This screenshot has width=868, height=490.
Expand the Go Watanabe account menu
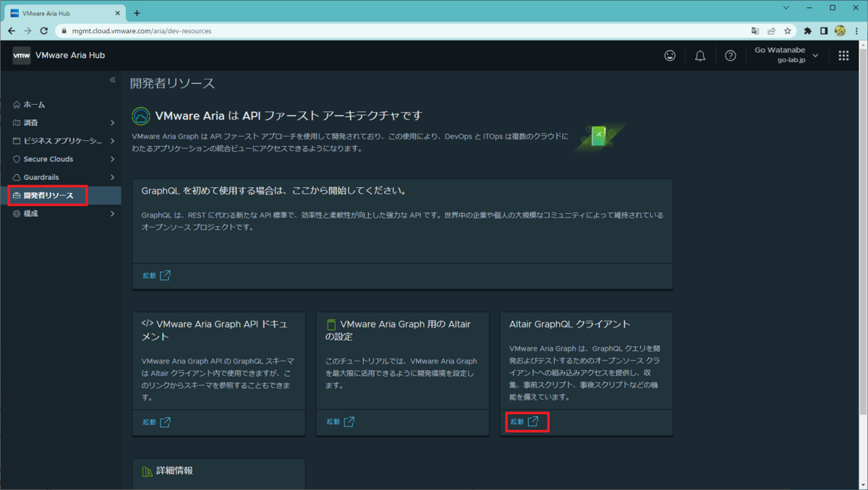point(787,55)
